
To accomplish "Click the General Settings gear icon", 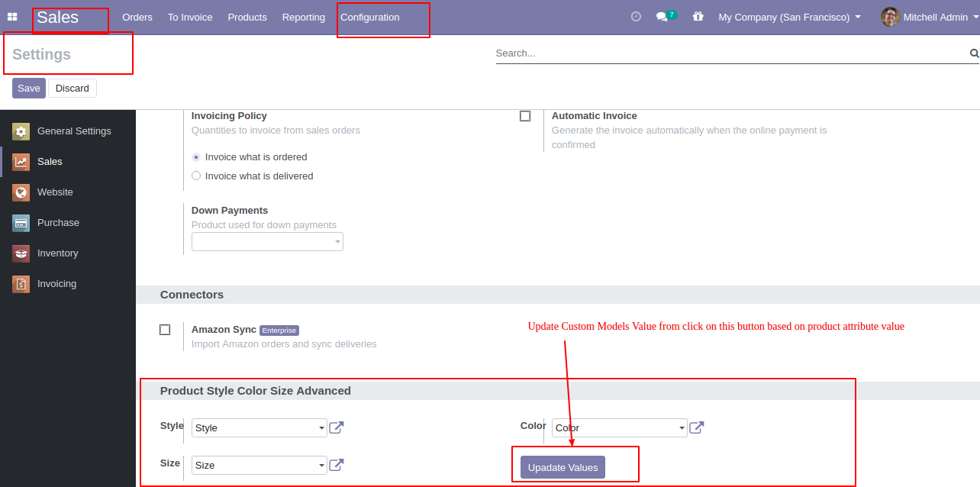I will pos(21,131).
